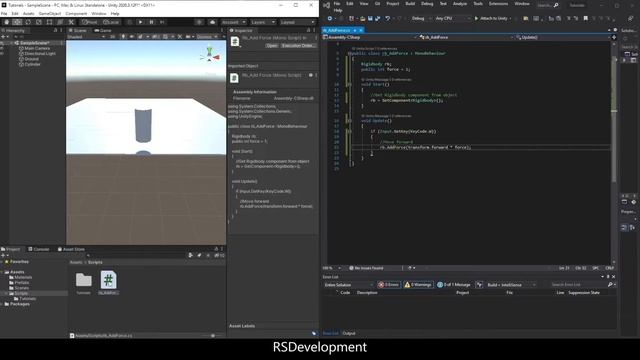640x360 pixels.
Task: Select the Scenes folder in Project tree
Action: (x=19, y=288)
